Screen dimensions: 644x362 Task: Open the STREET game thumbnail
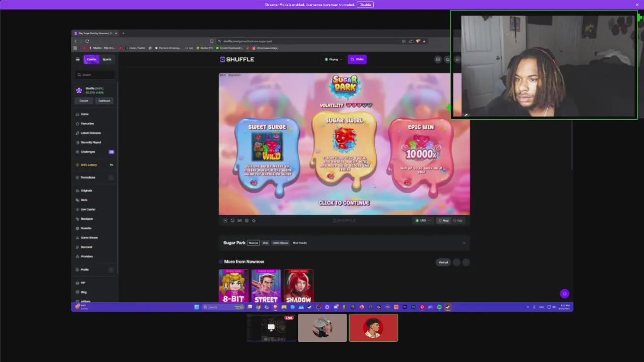click(x=266, y=286)
